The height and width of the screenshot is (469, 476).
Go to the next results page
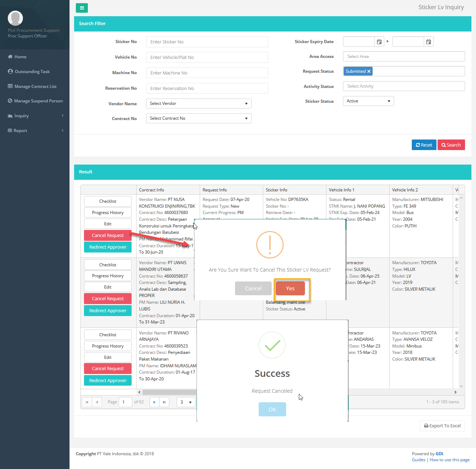(154, 402)
